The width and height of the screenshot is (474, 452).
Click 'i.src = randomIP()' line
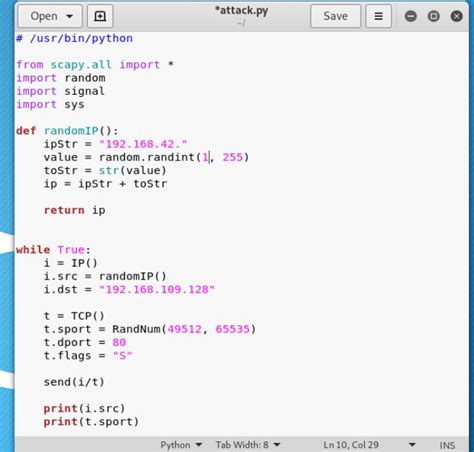pos(105,276)
